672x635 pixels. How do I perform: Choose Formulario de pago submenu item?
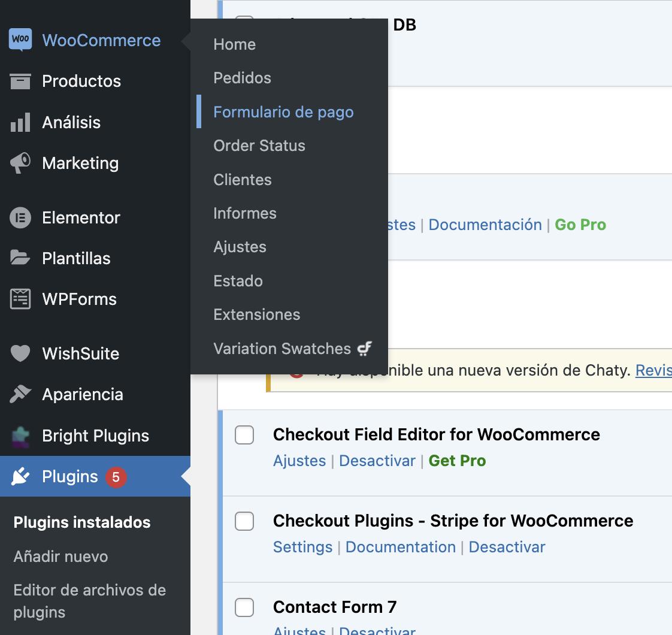(283, 112)
